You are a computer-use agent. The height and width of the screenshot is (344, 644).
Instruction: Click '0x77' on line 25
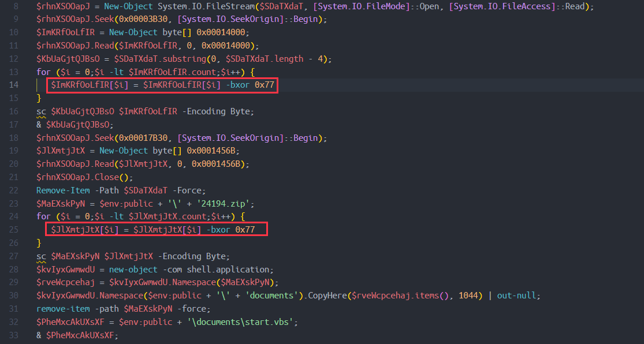point(245,230)
